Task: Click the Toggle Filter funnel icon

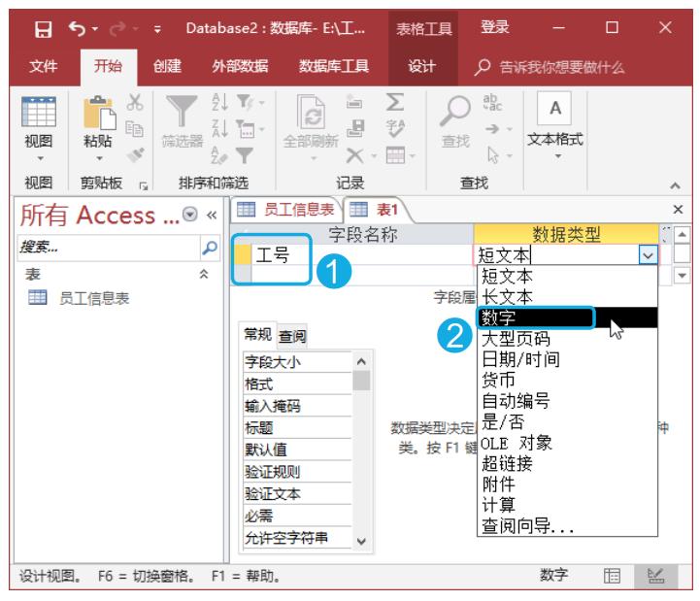Action: [x=245, y=155]
